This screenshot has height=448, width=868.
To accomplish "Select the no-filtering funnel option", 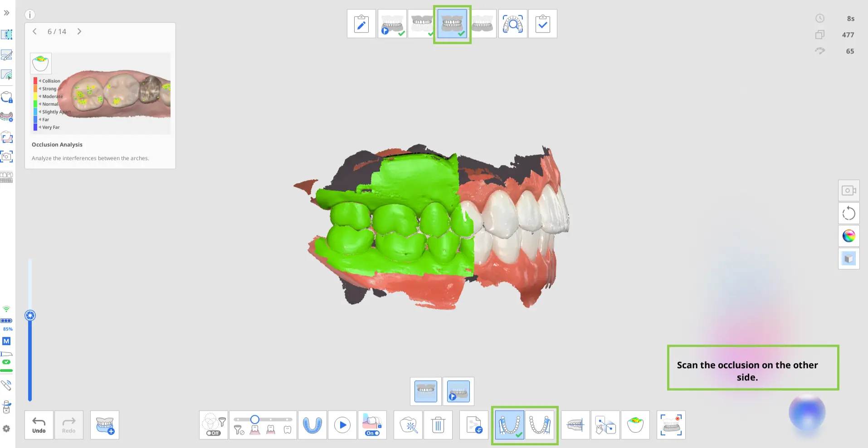I will 239,430.
